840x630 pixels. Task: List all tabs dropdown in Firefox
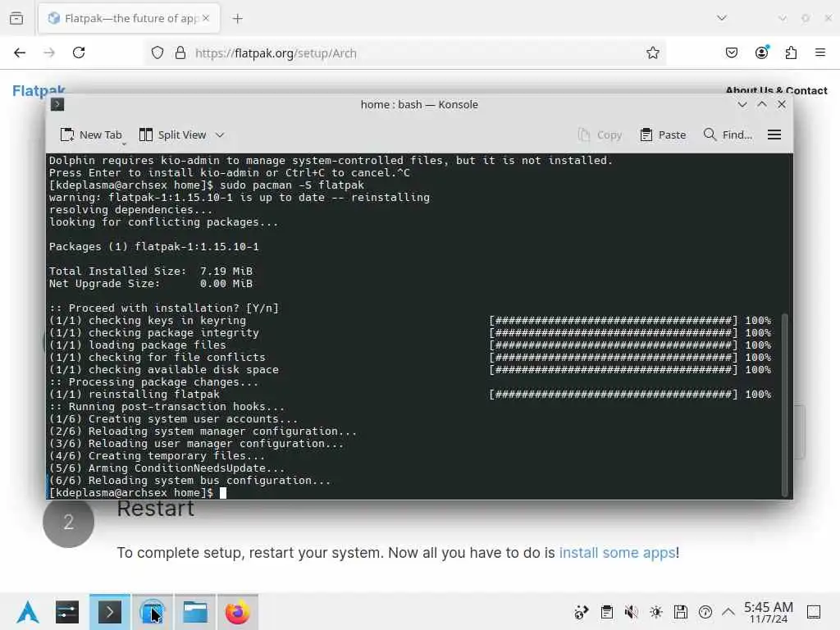coord(722,18)
